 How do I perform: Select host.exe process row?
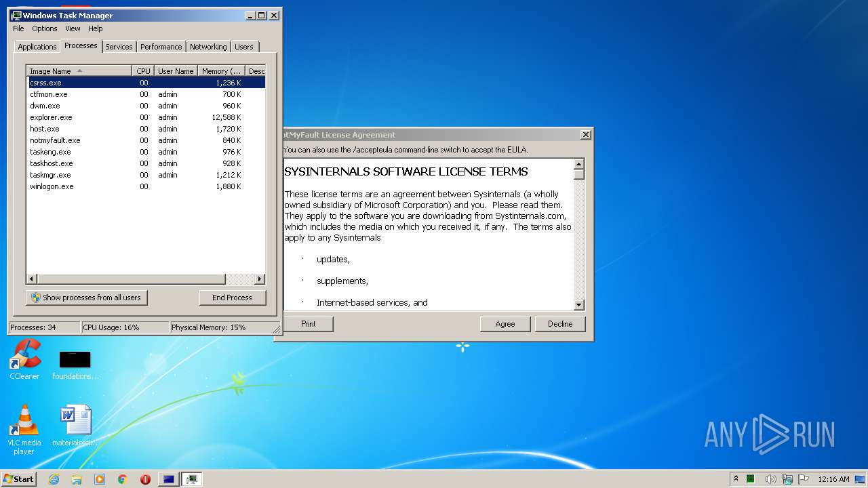tap(146, 129)
